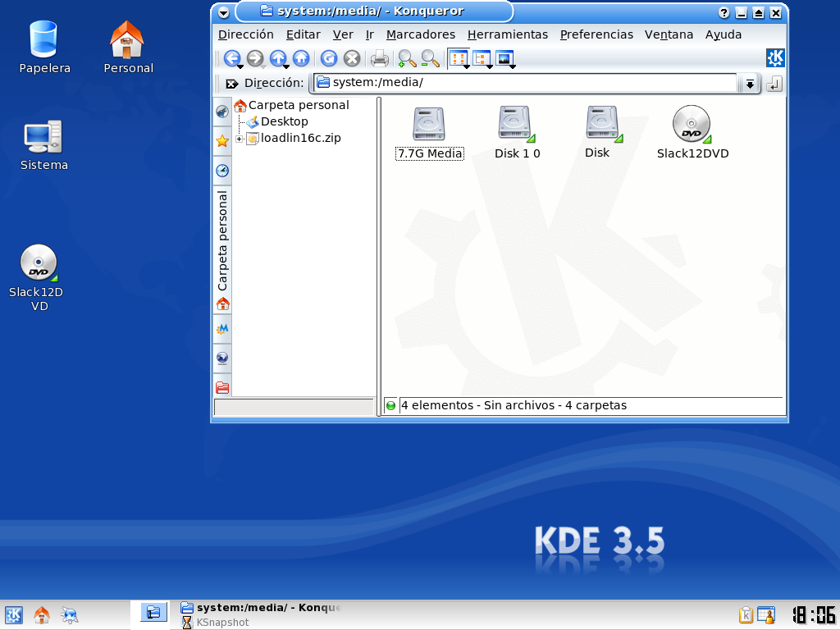Stop loading the page
The height and width of the screenshot is (630, 840).
pos(351,58)
